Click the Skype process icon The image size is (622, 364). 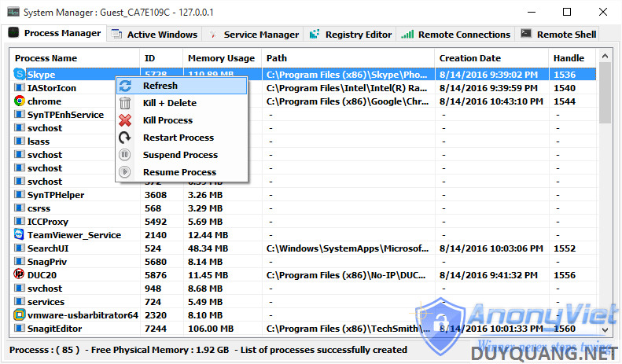click(x=19, y=74)
